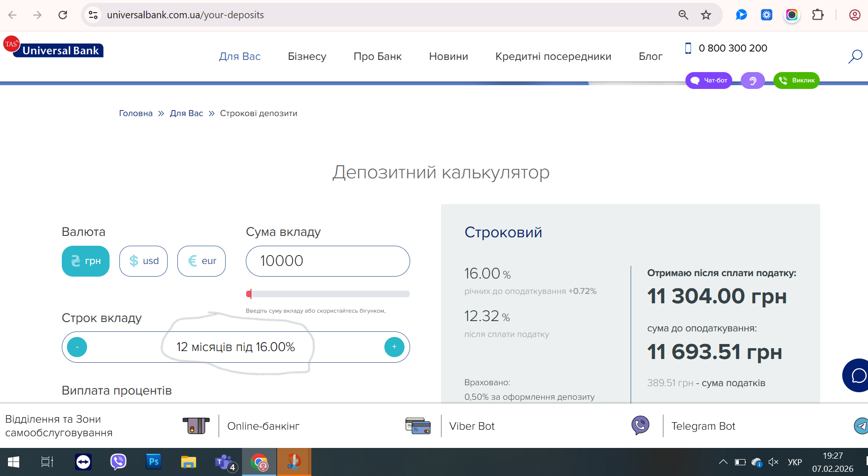Image resolution: width=868 pixels, height=476 pixels.
Task: Open Photoshop from the taskbar
Action: (154, 462)
